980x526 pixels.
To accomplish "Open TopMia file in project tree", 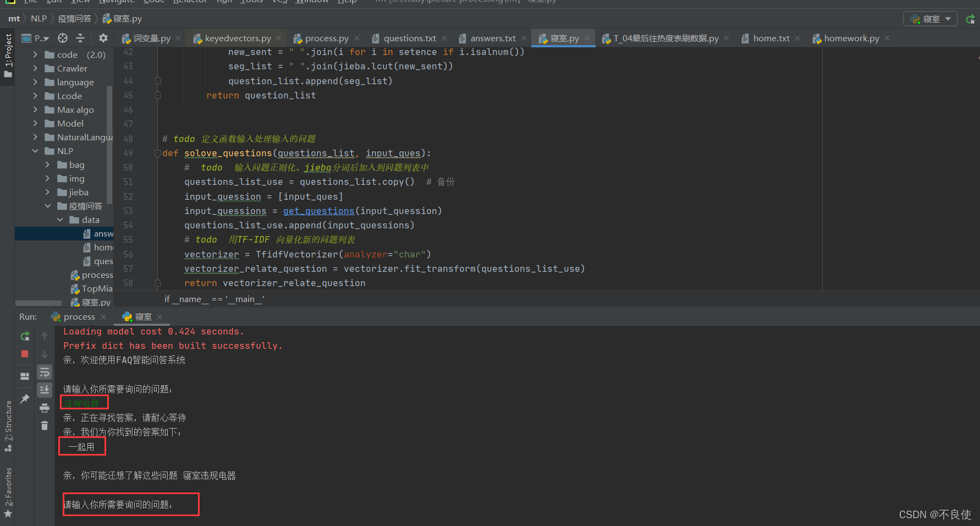I will coord(91,288).
